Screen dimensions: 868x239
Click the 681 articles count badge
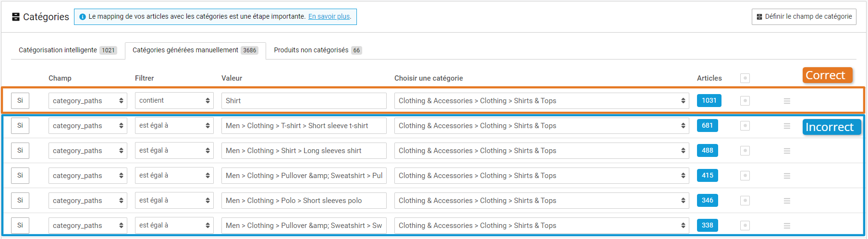point(707,126)
